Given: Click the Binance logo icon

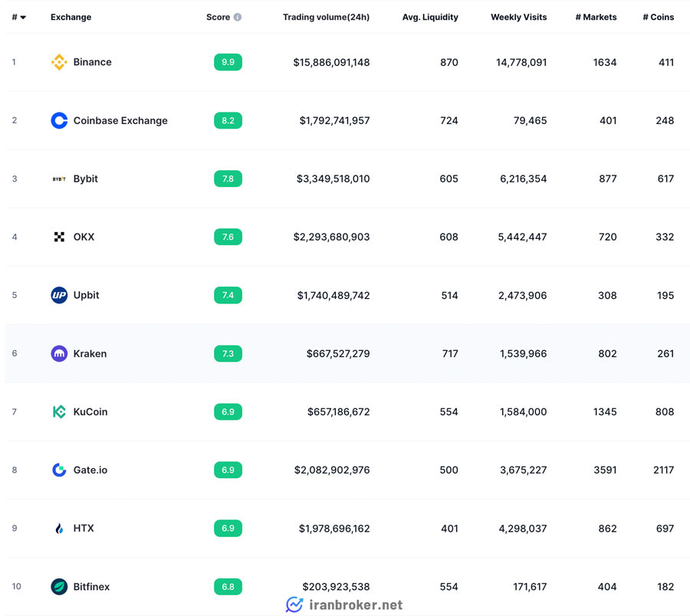Looking at the screenshot, I should (59, 62).
